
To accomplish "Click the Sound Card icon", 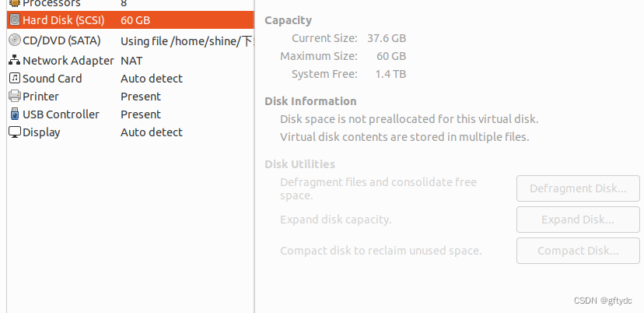I will coord(14,79).
